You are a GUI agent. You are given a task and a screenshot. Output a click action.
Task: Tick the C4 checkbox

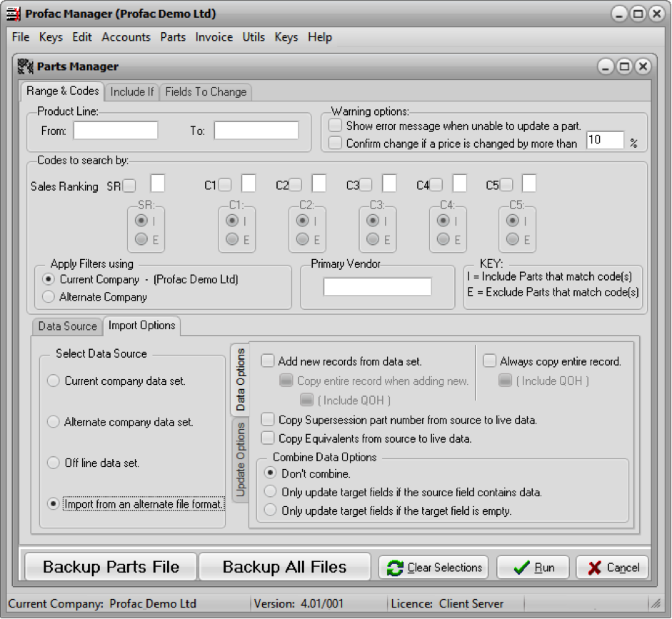pyautogui.click(x=436, y=185)
